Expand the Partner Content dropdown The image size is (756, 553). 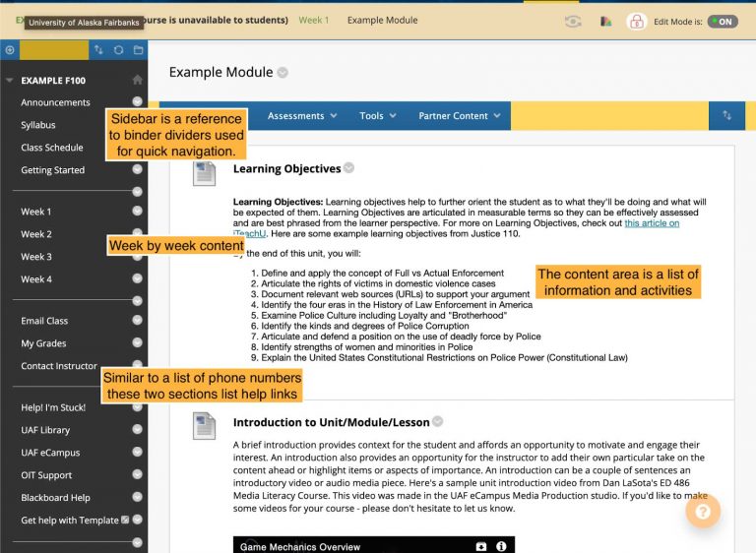[x=460, y=115]
